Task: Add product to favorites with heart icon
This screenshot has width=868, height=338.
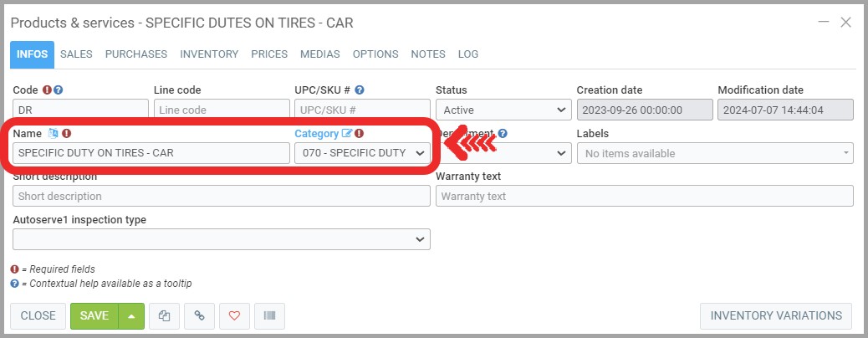Action: point(234,315)
